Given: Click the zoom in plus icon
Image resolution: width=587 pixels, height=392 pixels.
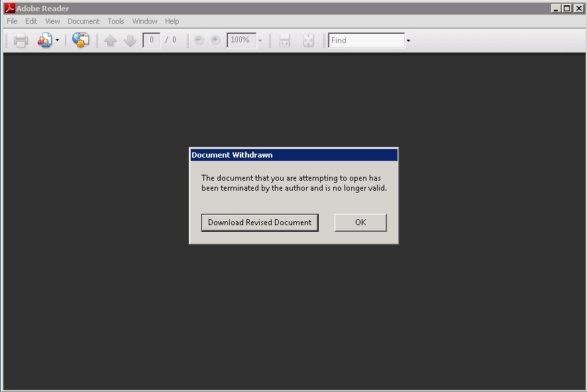Looking at the screenshot, I should pyautogui.click(x=215, y=40).
